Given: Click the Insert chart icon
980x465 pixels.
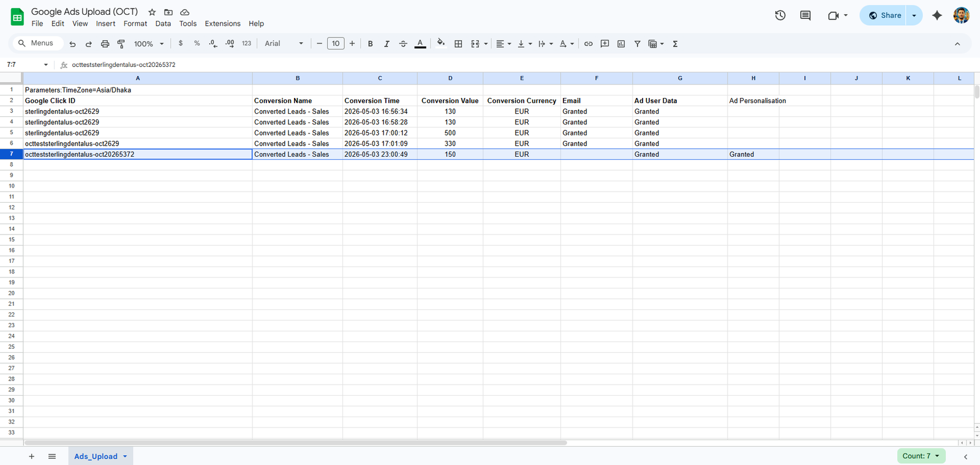Looking at the screenshot, I should [621, 43].
